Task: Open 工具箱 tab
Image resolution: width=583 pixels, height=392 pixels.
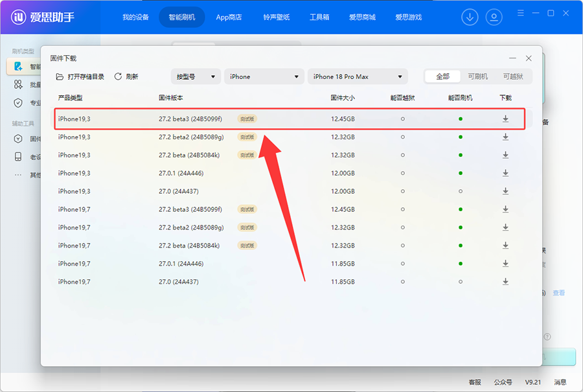Action: [319, 17]
